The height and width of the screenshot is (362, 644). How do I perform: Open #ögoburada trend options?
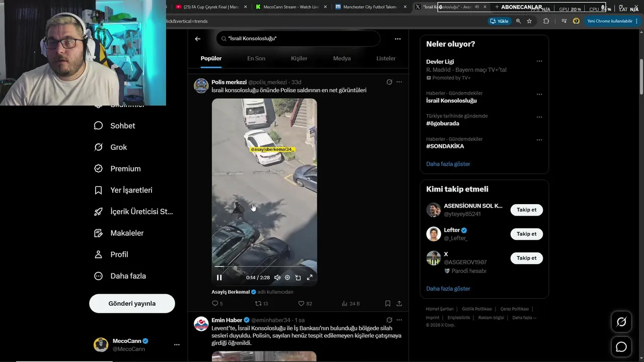click(539, 117)
